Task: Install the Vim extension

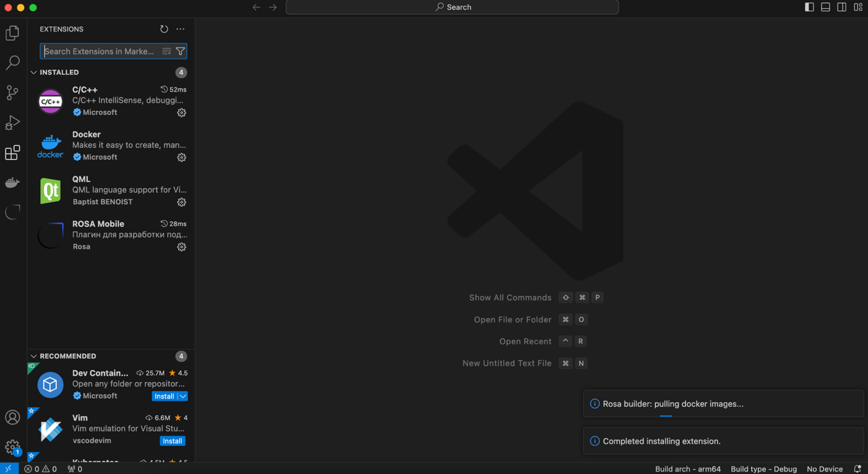Action: coord(172,441)
